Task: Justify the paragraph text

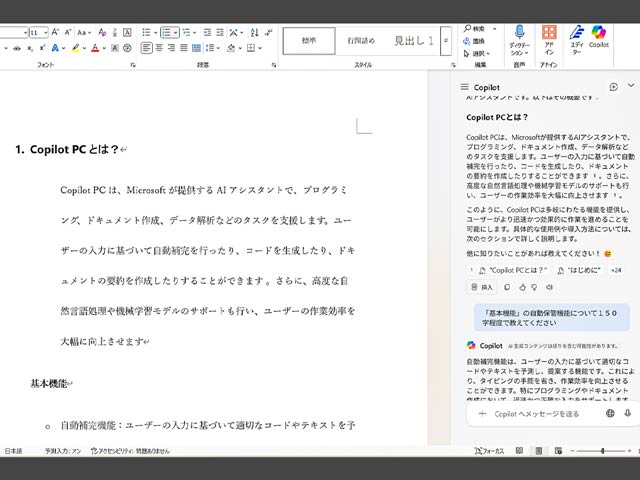Action: 184,48
